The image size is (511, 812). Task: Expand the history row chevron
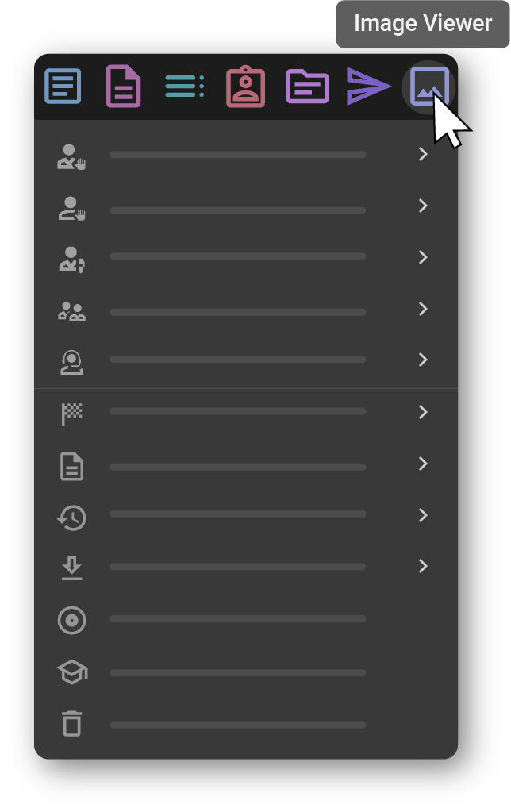point(423,515)
